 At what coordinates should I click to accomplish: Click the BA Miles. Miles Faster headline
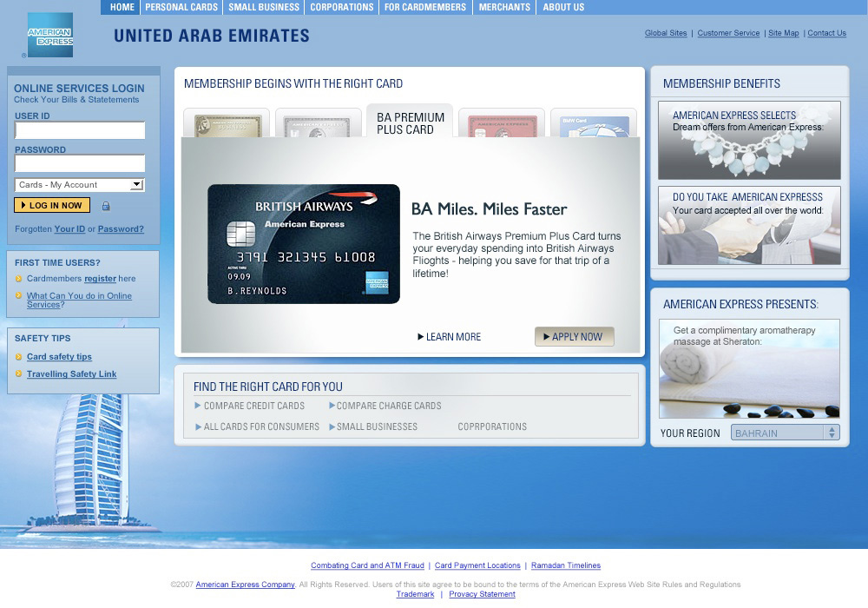click(x=489, y=209)
